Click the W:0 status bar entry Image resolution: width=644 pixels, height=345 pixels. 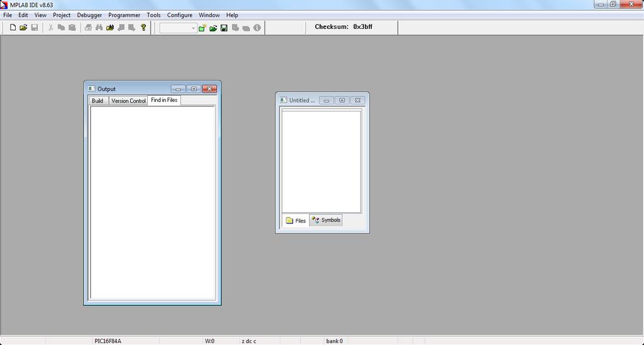(x=209, y=341)
